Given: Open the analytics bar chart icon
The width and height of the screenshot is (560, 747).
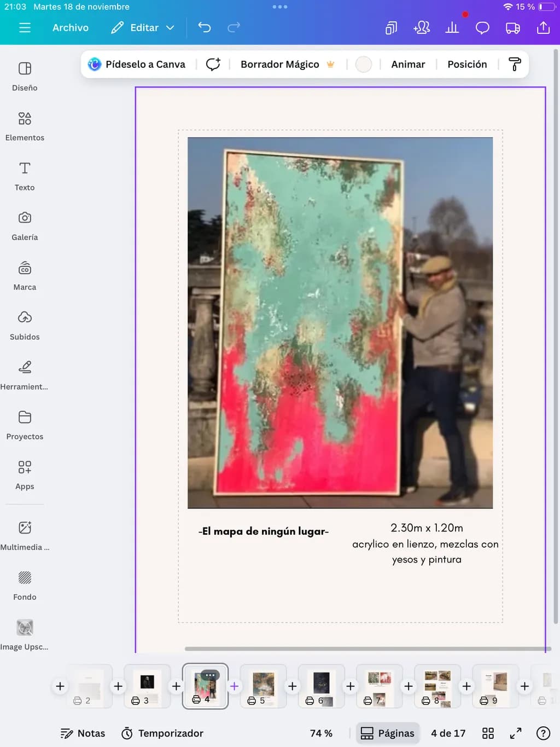Looking at the screenshot, I should pos(452,27).
